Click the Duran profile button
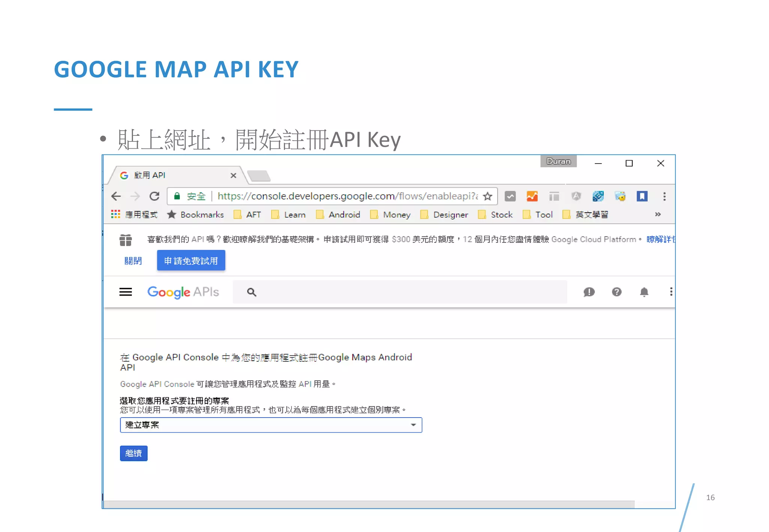 pyautogui.click(x=558, y=161)
